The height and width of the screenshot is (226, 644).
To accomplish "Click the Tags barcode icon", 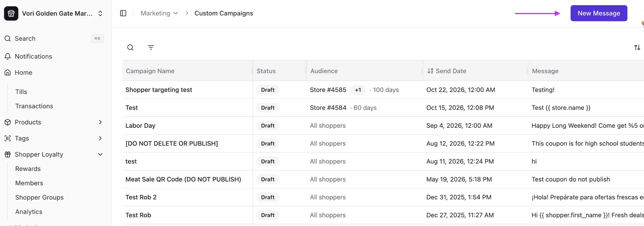I will (x=8, y=138).
